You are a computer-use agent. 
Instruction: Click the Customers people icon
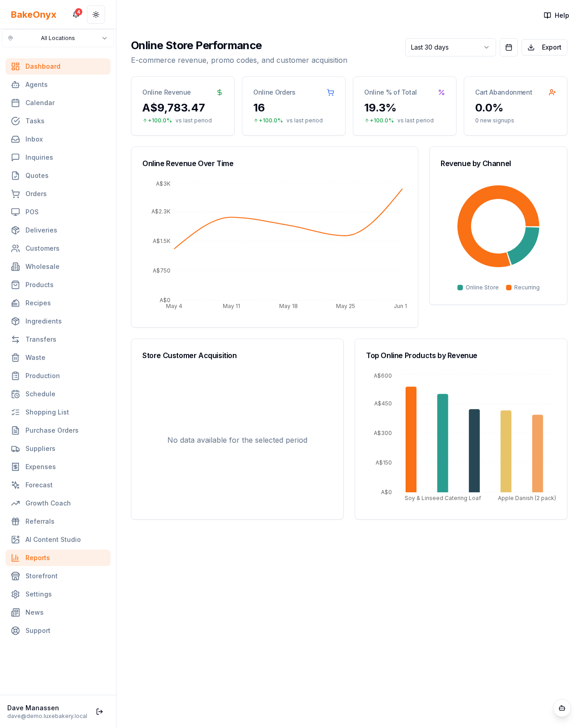(15, 248)
